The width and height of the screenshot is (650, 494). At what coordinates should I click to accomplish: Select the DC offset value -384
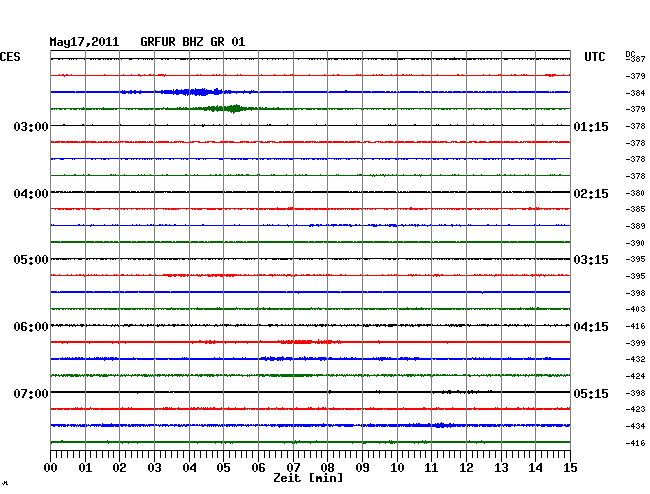tap(635, 93)
